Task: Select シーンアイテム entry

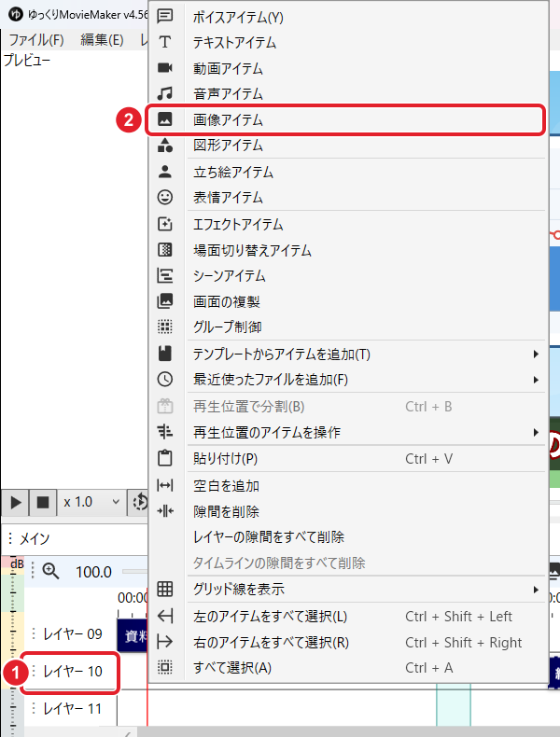Action: coord(347,275)
